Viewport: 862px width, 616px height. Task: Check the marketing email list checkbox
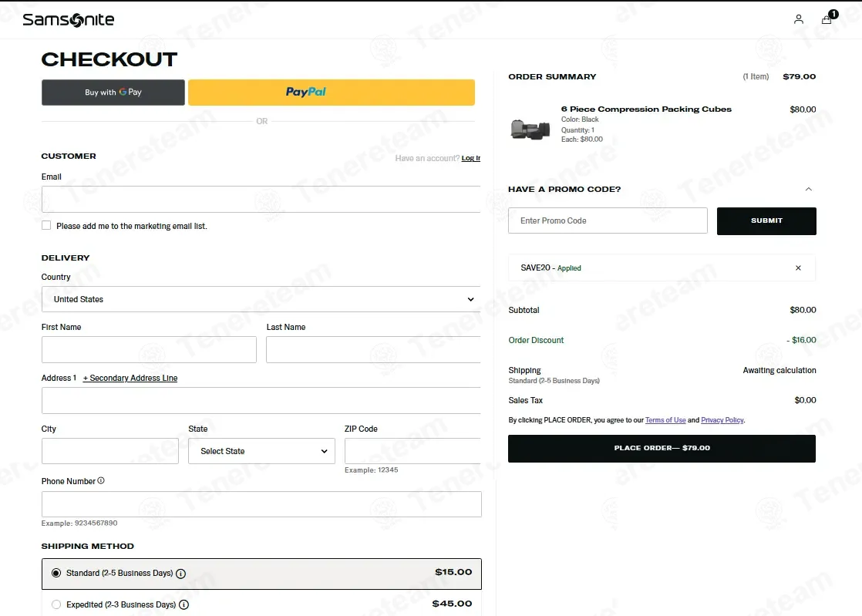(x=46, y=225)
